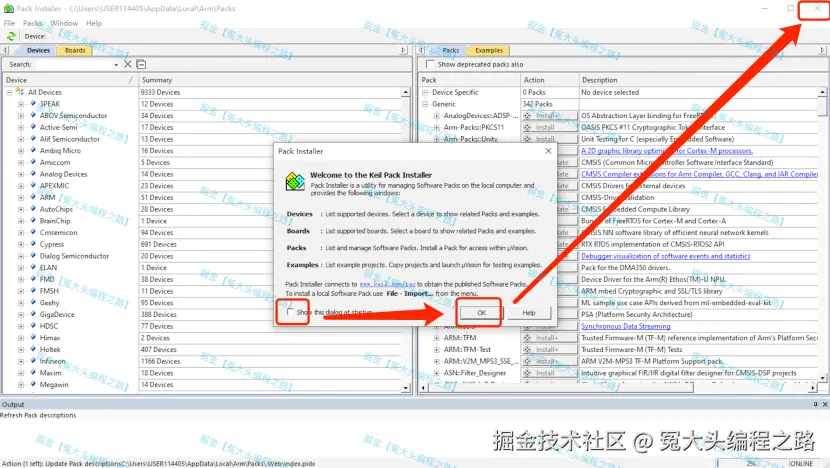Click the packs pane vertical scrollbar thumb
Screen dimensions: 830x468
point(822,106)
